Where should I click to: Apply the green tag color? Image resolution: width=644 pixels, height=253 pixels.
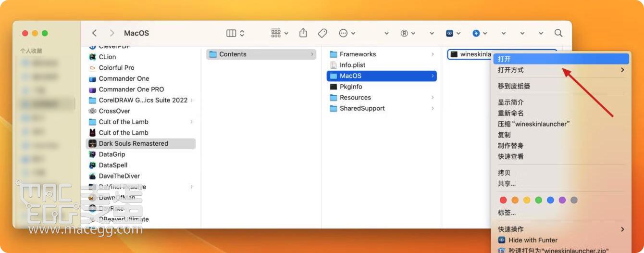(539, 200)
